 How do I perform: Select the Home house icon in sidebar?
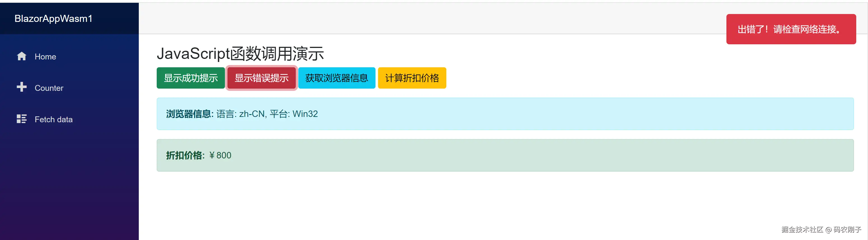pyautogui.click(x=22, y=56)
